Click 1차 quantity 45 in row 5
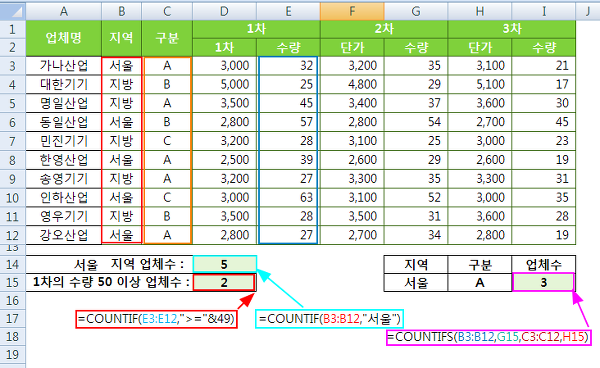 coord(288,103)
